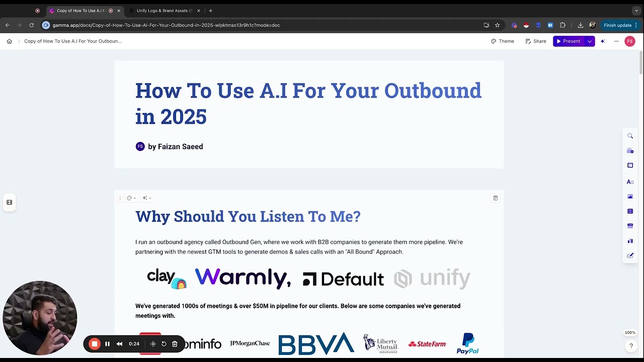The image size is (644, 362).
Task: Open the image insert sidebar icon
Action: pos(630,197)
